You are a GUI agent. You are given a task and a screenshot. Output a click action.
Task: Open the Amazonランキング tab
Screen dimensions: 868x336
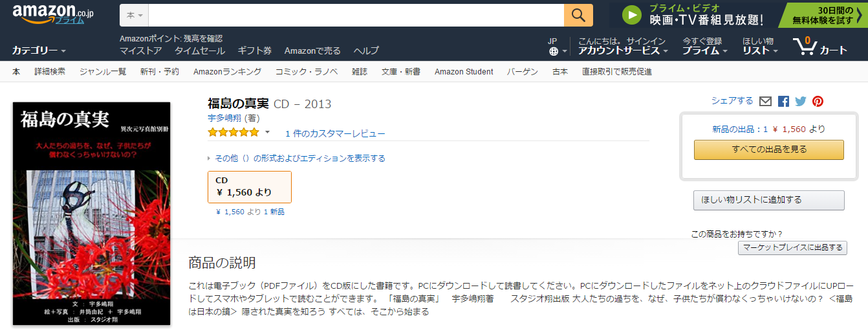pyautogui.click(x=227, y=72)
